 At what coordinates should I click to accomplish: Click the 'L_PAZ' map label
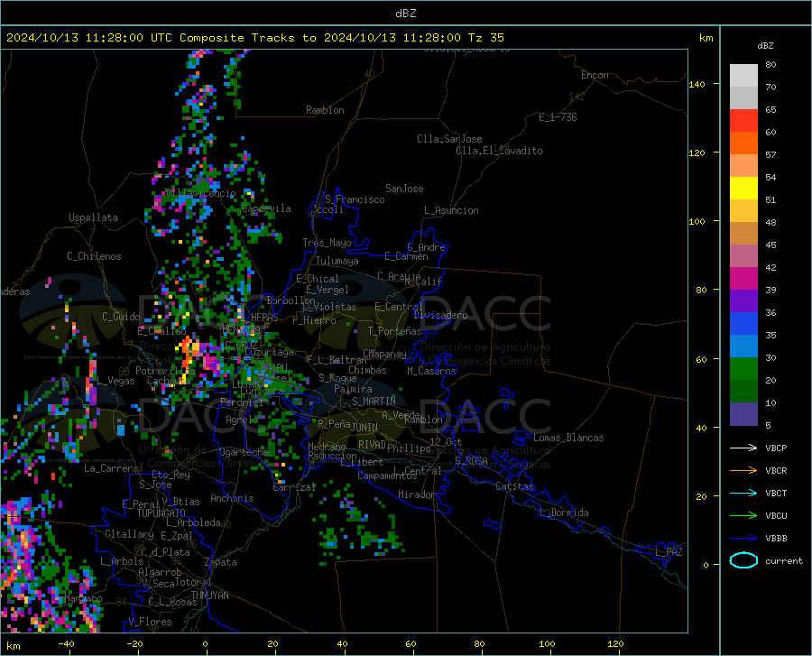(x=669, y=552)
